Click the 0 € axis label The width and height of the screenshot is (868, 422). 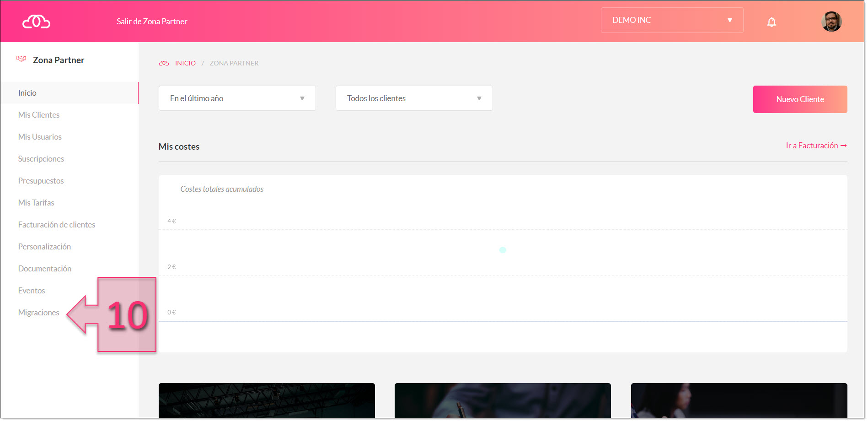point(171,312)
